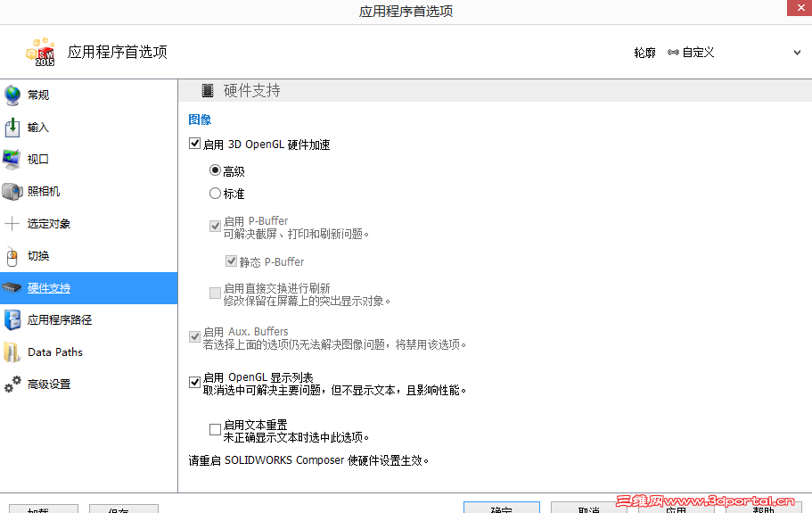Click 可解决截屏、打印和刷新问题 description text
This screenshot has width=812, height=513.
[296, 234]
